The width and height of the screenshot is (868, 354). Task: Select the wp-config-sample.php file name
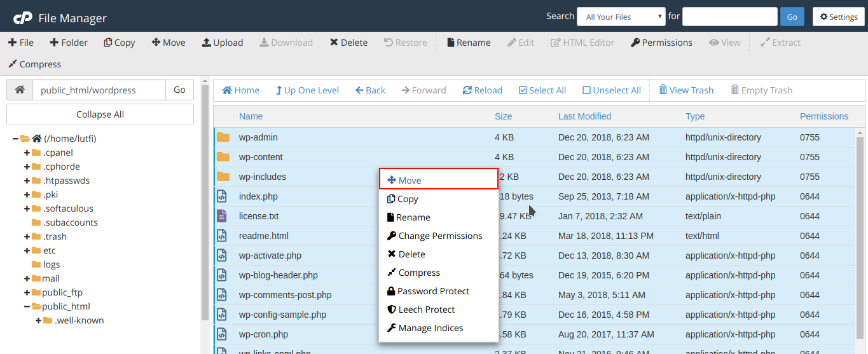[282, 315]
